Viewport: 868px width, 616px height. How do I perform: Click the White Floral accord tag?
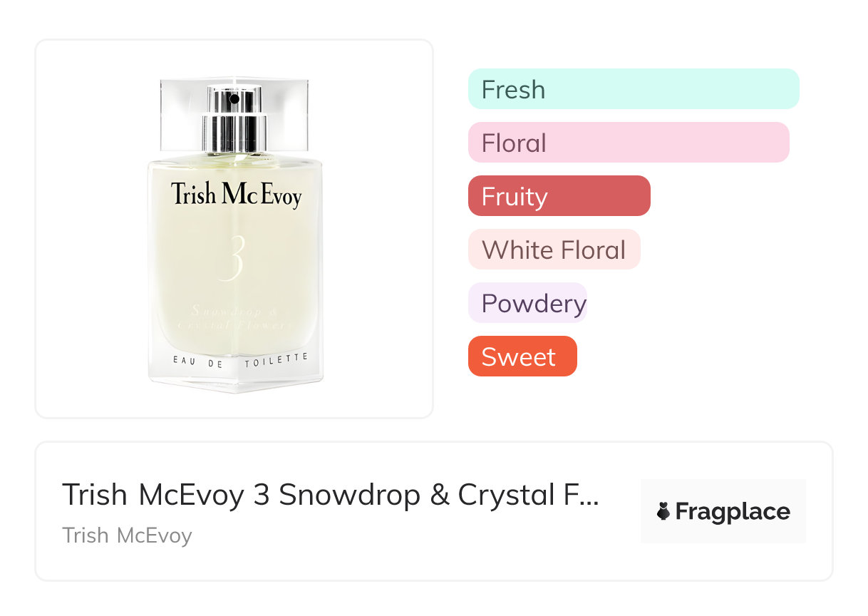pyautogui.click(x=554, y=250)
